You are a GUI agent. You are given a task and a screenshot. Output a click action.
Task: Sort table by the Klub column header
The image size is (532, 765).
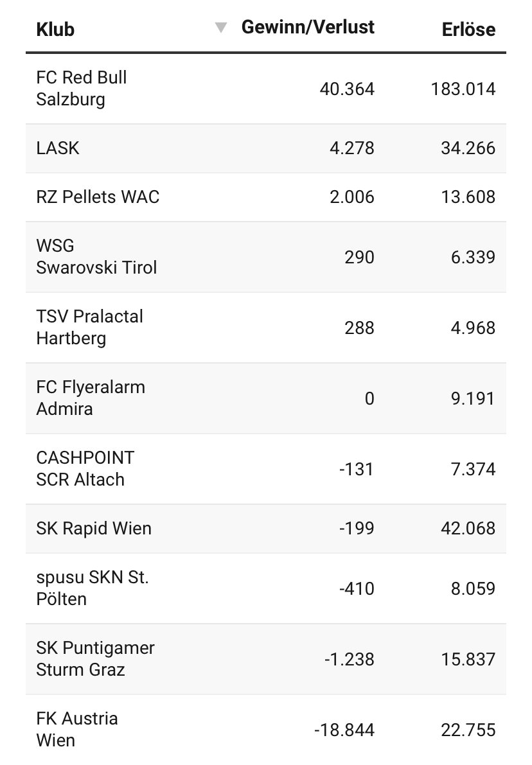(x=55, y=30)
